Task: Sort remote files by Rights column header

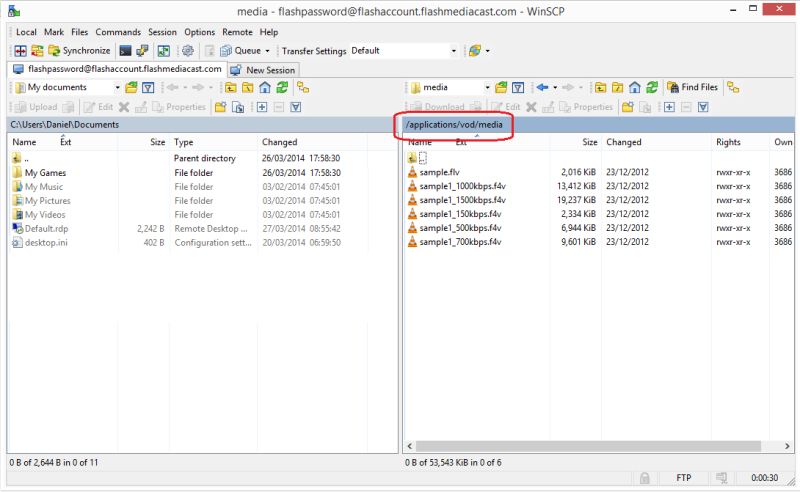Action: 740,142
